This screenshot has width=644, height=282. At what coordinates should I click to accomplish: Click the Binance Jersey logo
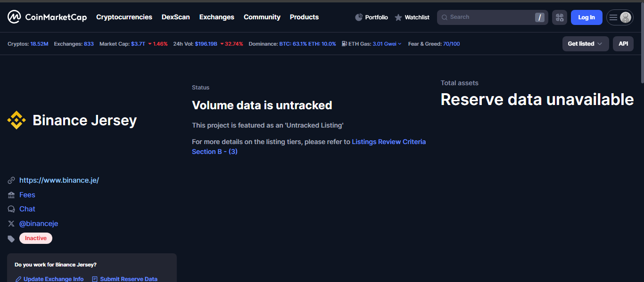tap(17, 121)
